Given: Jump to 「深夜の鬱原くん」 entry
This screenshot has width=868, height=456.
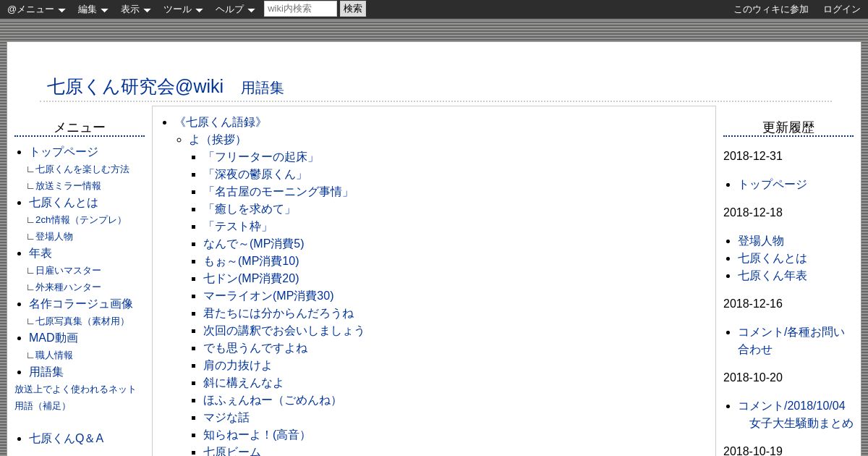Looking at the screenshot, I should click(255, 174).
